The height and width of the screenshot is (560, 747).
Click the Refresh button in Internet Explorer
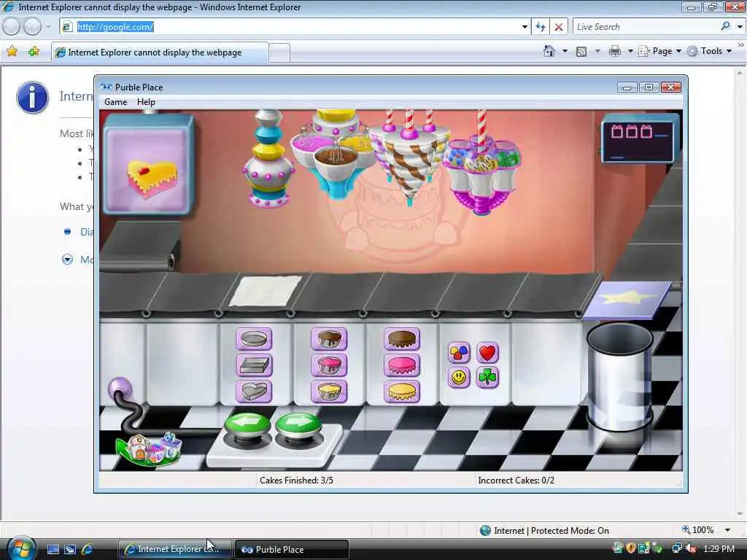click(x=541, y=27)
